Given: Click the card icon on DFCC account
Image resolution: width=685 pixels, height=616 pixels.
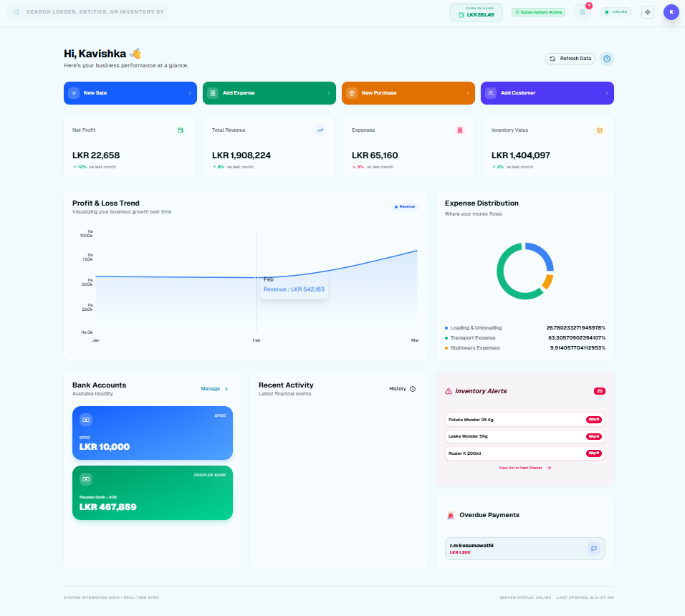Looking at the screenshot, I should (86, 420).
